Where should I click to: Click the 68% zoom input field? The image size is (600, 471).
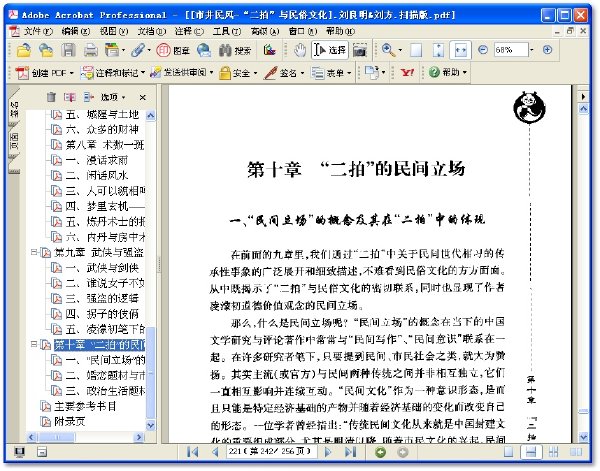511,50
